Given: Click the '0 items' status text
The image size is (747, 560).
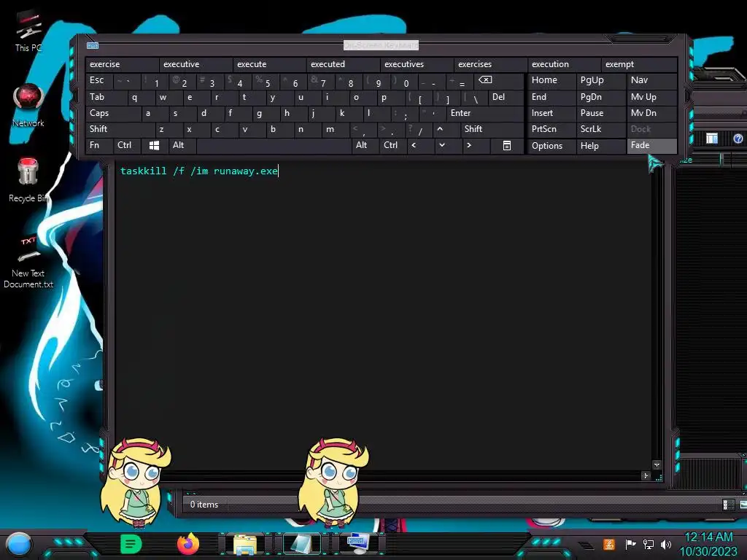Looking at the screenshot, I should (204, 505).
